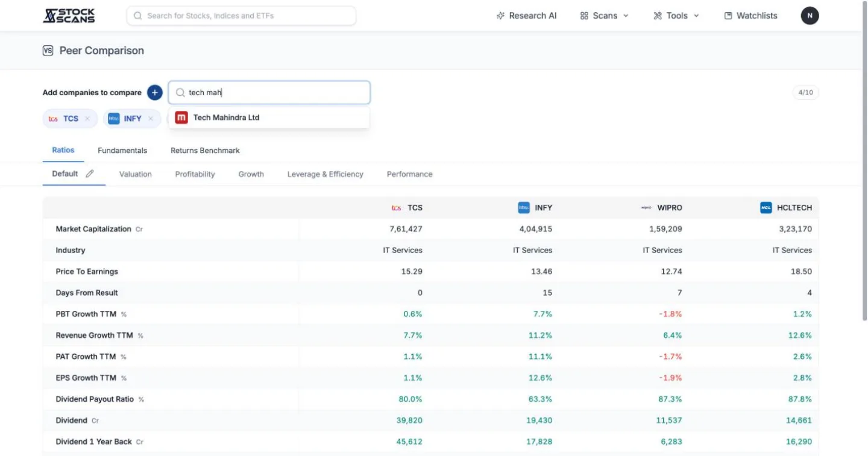The height and width of the screenshot is (456, 868).
Task: Click the TCS logo in table header
Action: click(x=397, y=208)
